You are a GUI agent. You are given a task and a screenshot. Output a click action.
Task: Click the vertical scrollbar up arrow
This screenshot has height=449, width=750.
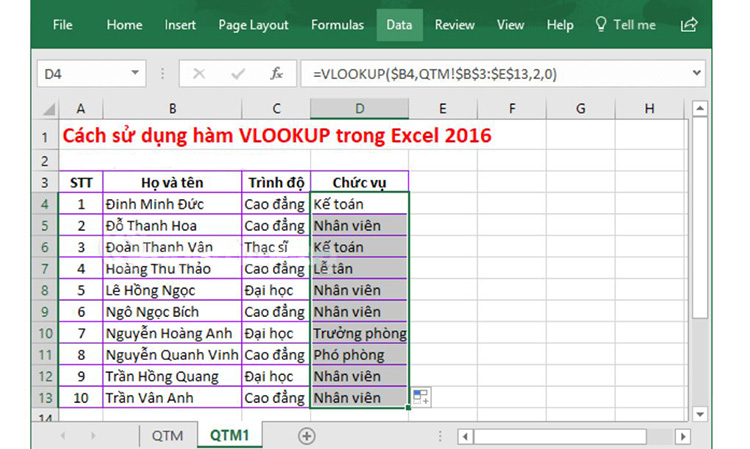[x=700, y=109]
